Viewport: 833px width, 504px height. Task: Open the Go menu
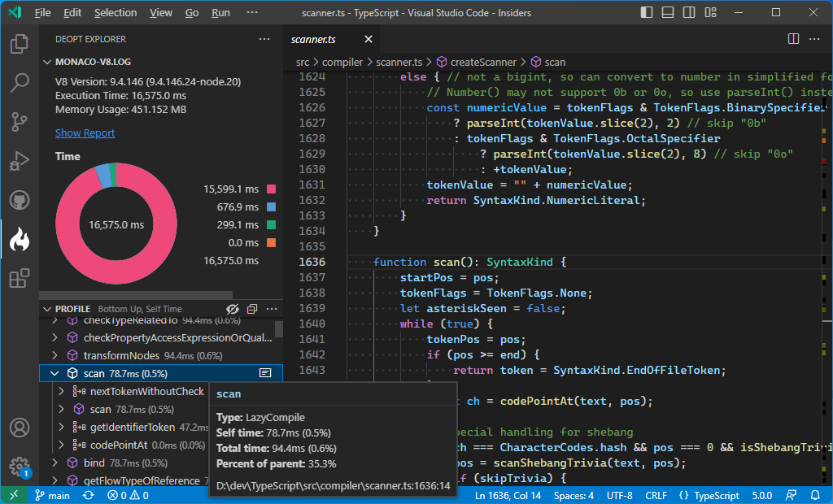(x=192, y=12)
